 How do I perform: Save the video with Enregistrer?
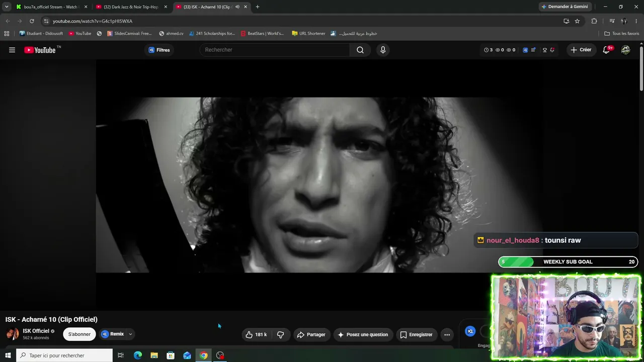(x=416, y=334)
